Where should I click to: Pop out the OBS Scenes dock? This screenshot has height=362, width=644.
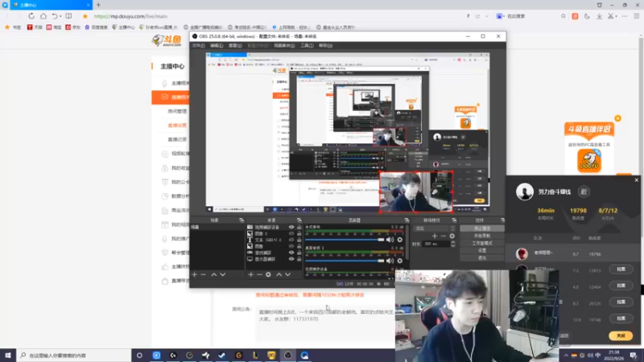pos(242,220)
